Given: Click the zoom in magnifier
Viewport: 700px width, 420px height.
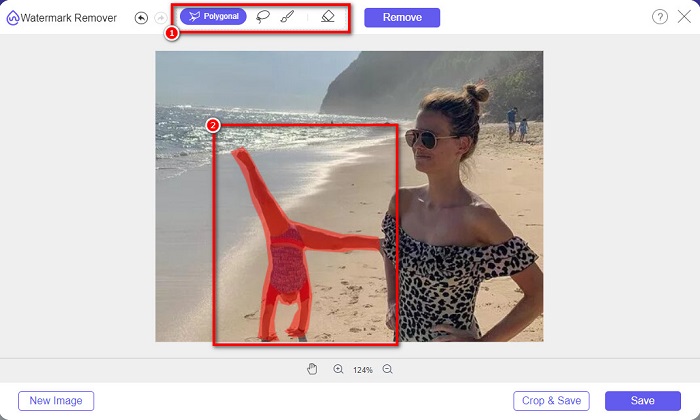Looking at the screenshot, I should 338,369.
